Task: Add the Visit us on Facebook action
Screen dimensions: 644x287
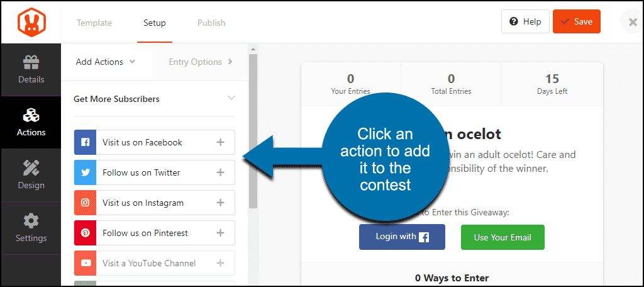Action: point(221,142)
